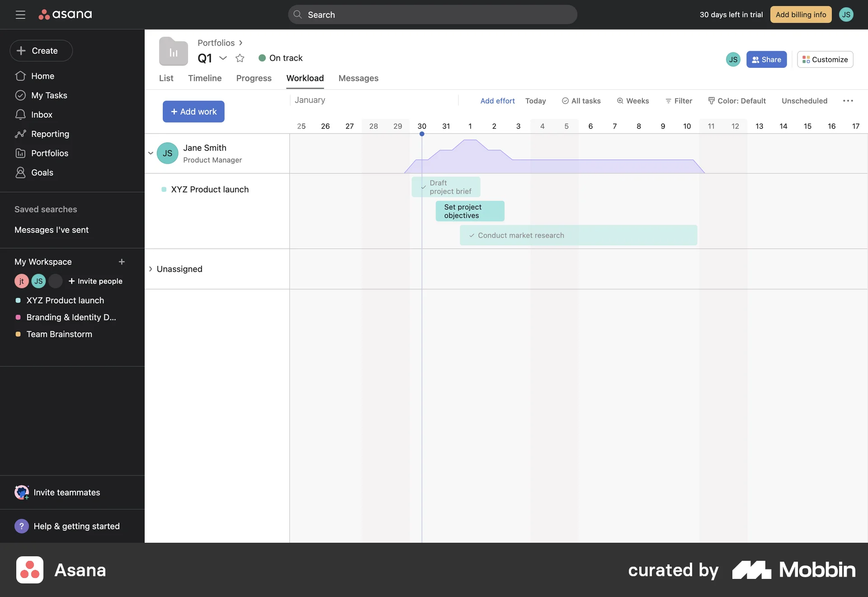Image resolution: width=868 pixels, height=597 pixels.
Task: Collapse Jane Smith's workload row
Action: [x=151, y=153]
